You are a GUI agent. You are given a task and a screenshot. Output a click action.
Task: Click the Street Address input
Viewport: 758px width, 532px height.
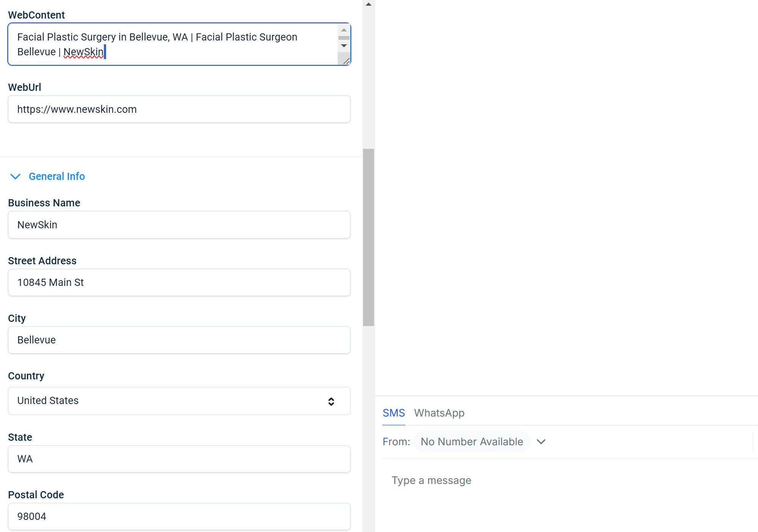[x=179, y=282]
